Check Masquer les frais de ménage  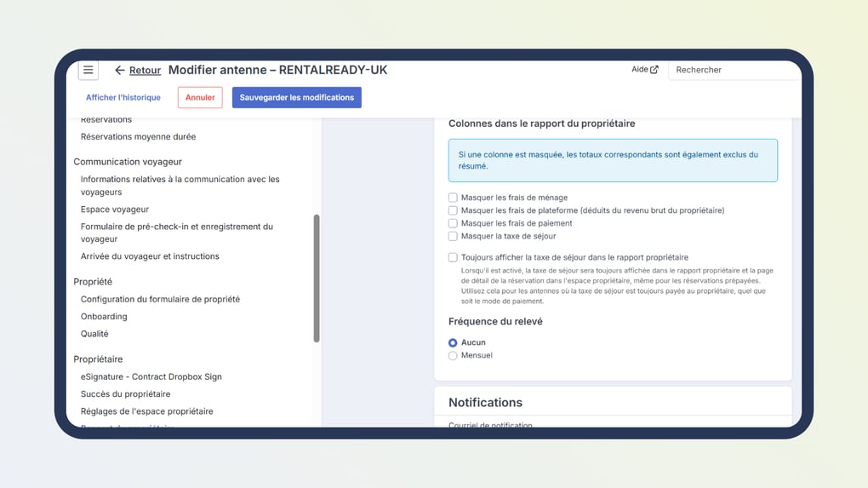pos(453,198)
